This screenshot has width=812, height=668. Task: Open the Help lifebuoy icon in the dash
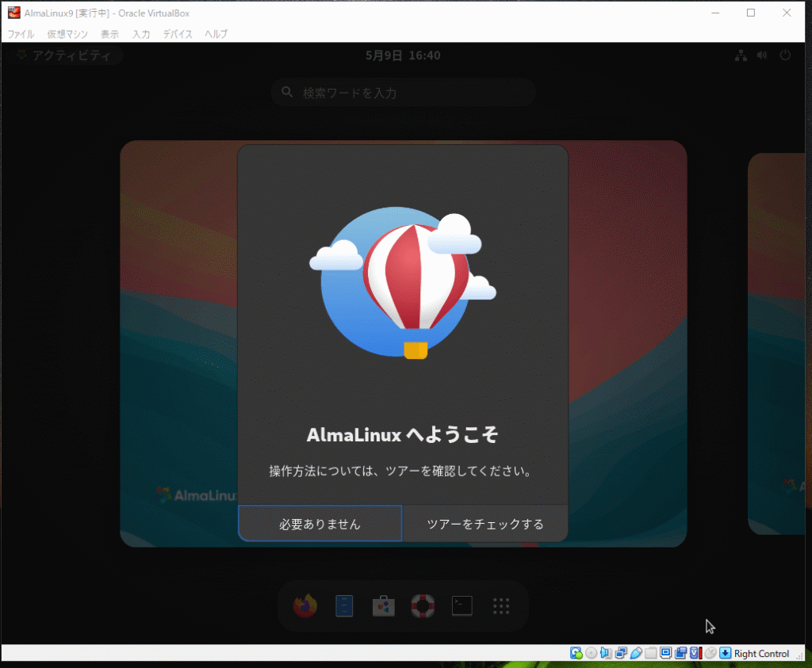(x=423, y=606)
